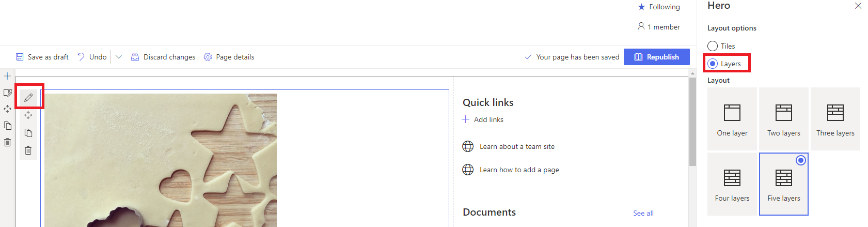Choose Three layers layout
The height and width of the screenshot is (227, 868).
point(835,119)
